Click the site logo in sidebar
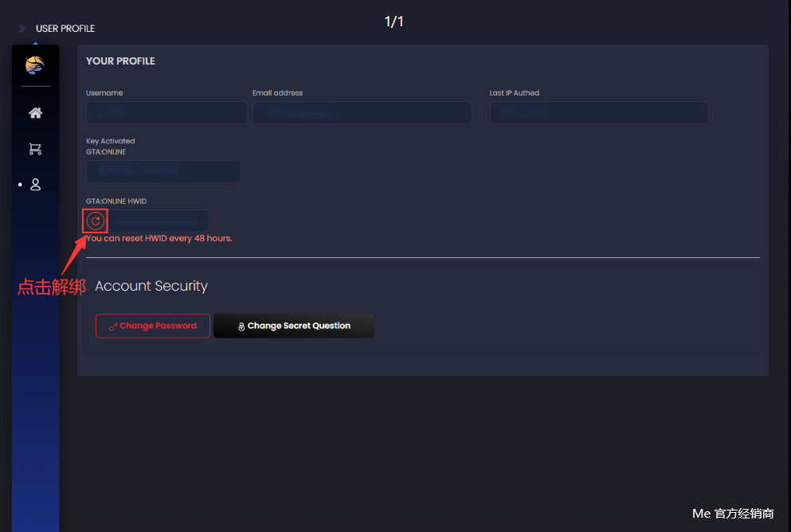 point(35,65)
